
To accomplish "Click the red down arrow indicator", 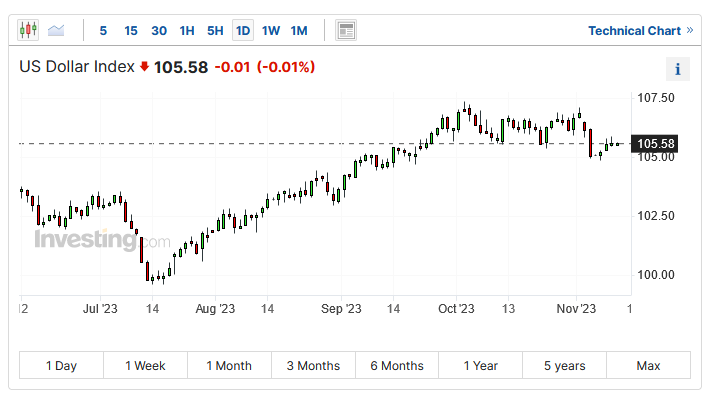I will pyautogui.click(x=144, y=68).
